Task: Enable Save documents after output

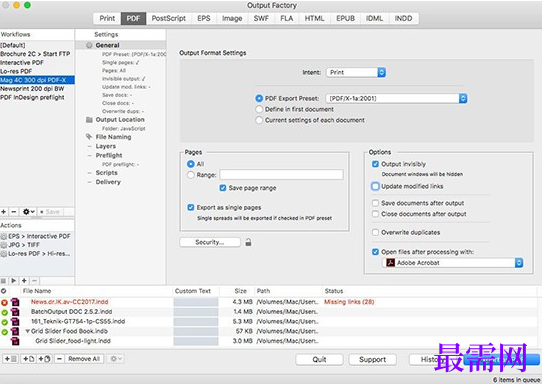Action: coord(375,203)
